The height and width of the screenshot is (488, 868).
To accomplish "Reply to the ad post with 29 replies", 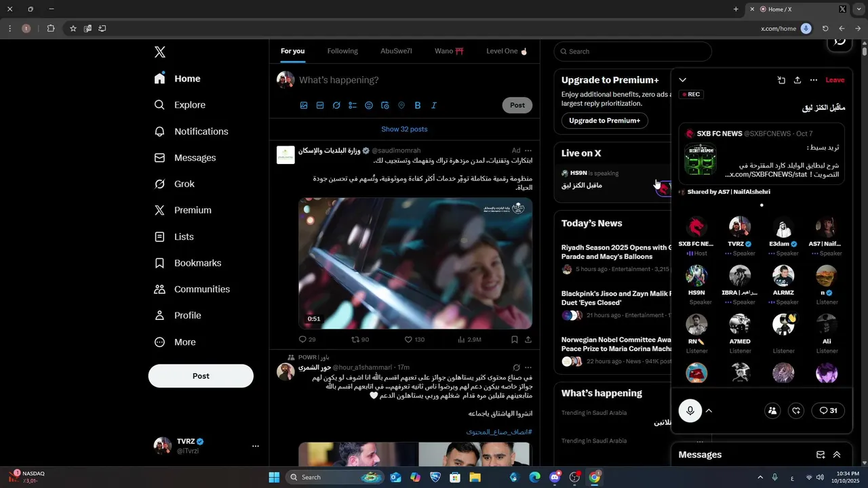I will (x=307, y=340).
